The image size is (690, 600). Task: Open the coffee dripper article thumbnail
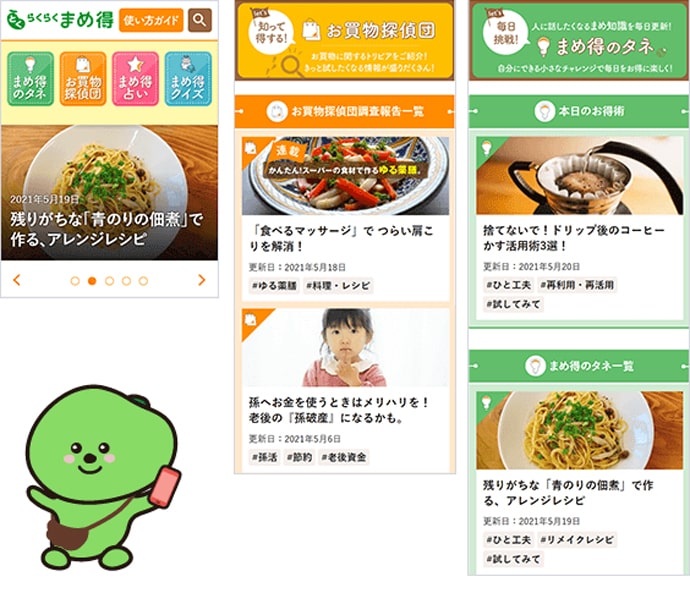click(579, 176)
